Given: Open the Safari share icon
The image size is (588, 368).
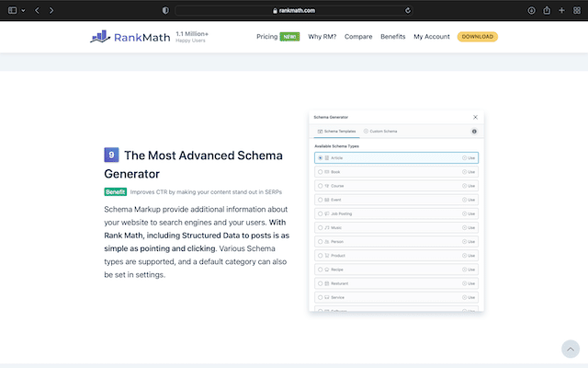Looking at the screenshot, I should click(547, 10).
